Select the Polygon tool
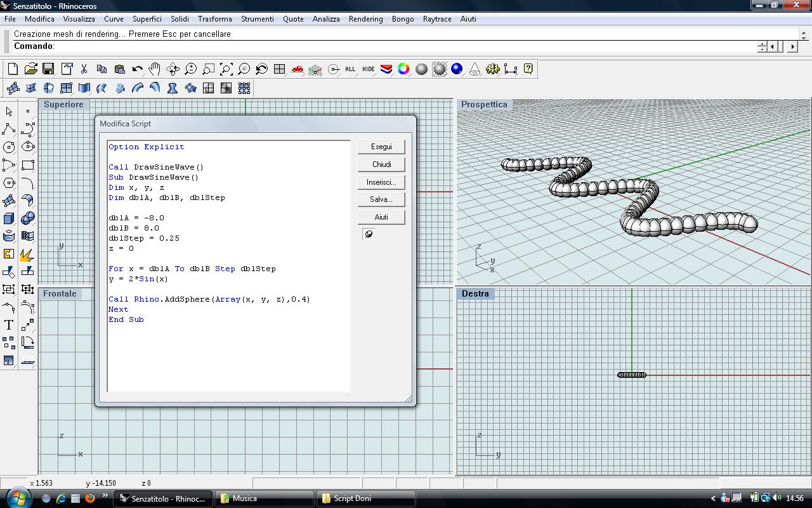 pos(8,183)
